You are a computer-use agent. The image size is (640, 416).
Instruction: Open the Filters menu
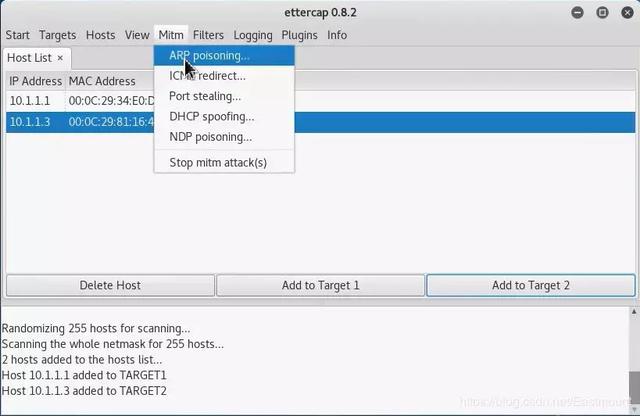pyautogui.click(x=208, y=35)
